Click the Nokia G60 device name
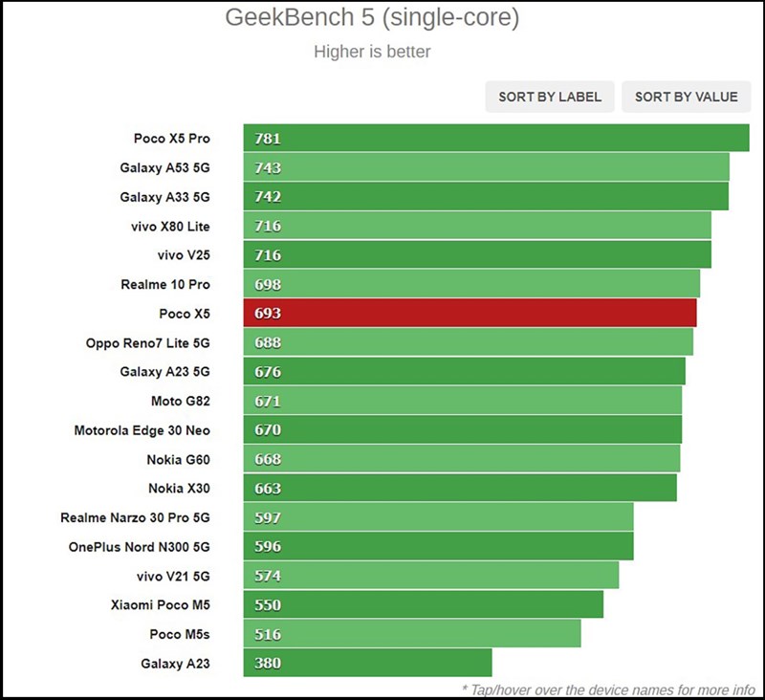This screenshot has width=765, height=700. [178, 460]
